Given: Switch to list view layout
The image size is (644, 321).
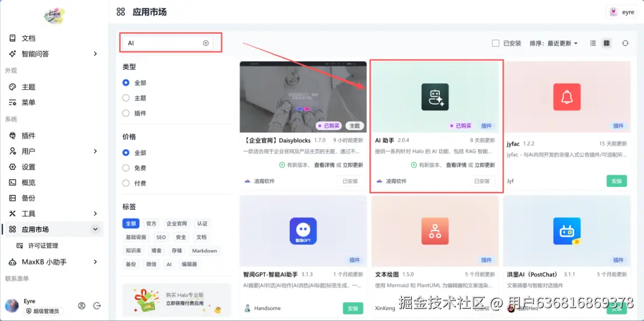Looking at the screenshot, I should coord(593,43).
